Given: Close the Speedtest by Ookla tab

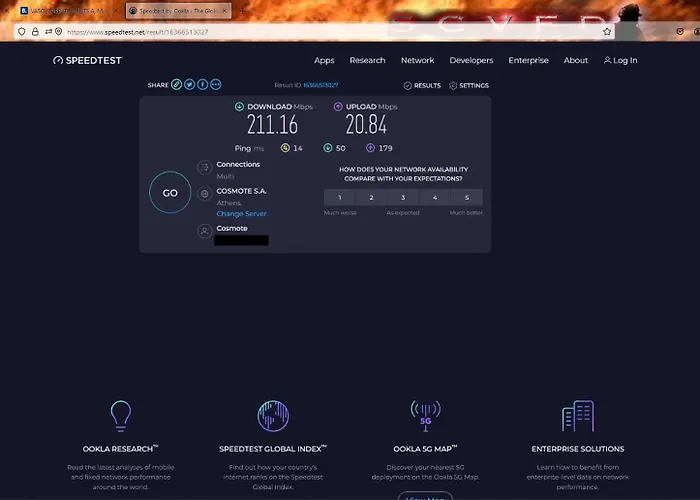Looking at the screenshot, I should (x=225, y=11).
